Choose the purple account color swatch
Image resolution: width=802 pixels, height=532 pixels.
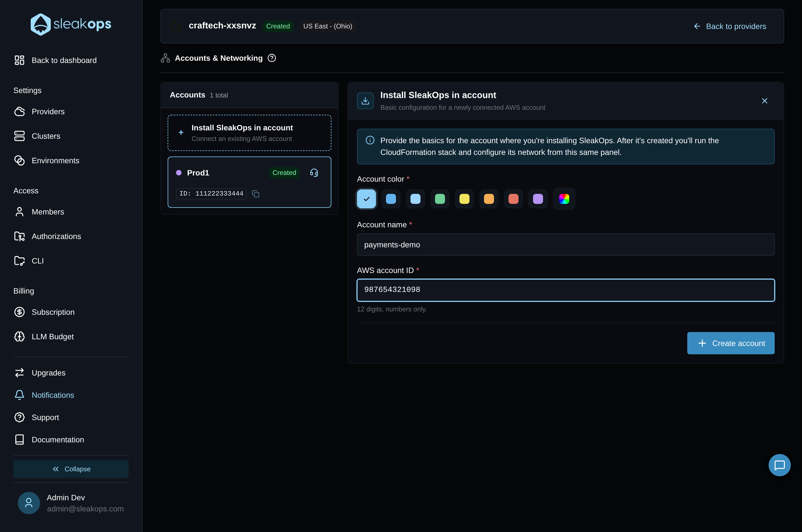538,199
